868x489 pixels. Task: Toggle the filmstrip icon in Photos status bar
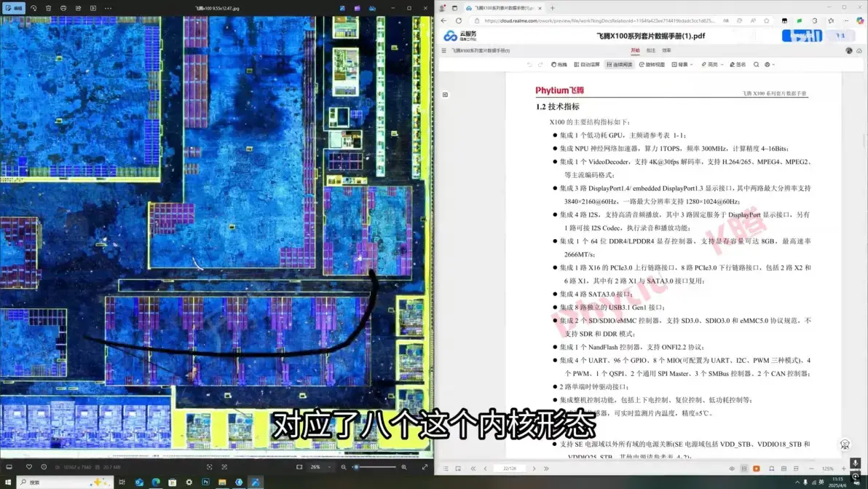pos(9,467)
